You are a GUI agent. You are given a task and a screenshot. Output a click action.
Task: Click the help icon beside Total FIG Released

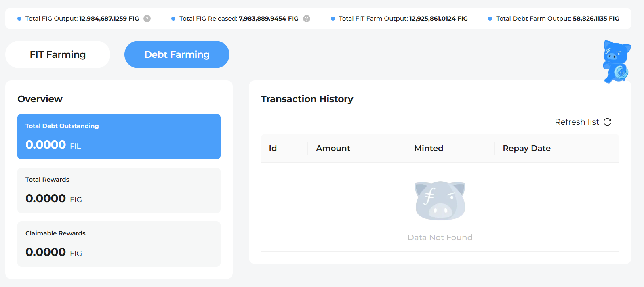click(x=307, y=19)
